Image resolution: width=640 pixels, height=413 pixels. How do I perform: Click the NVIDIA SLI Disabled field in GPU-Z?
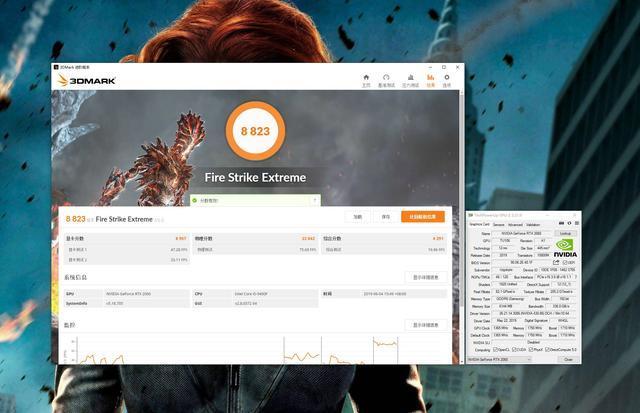(534, 342)
